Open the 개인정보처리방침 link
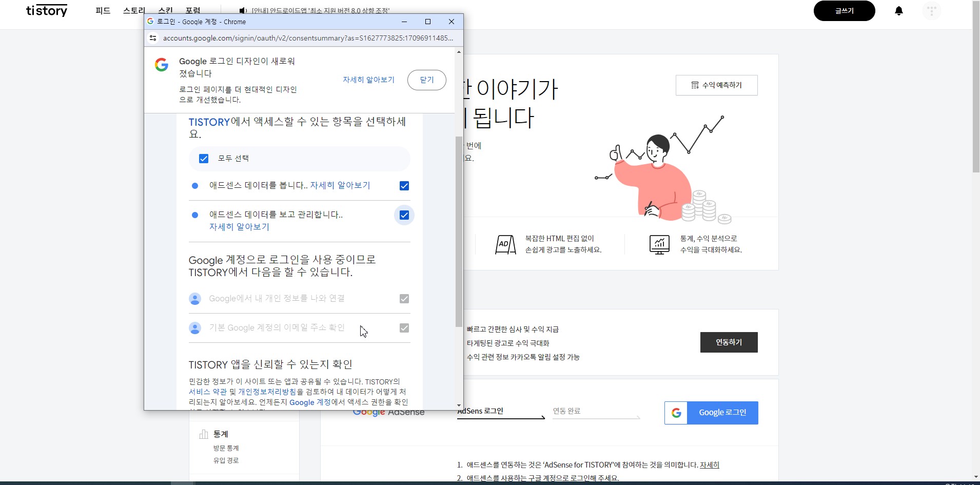 (x=267, y=392)
